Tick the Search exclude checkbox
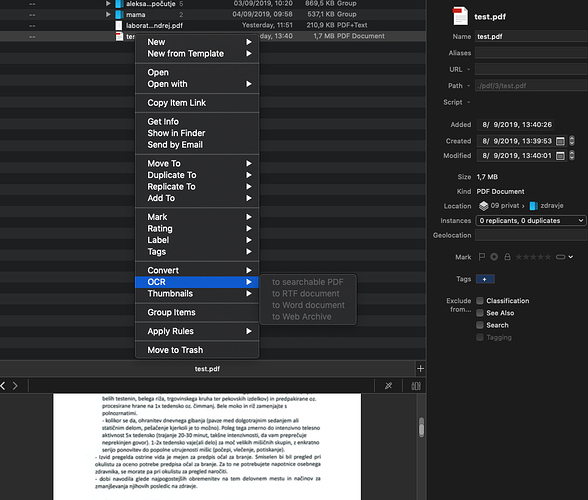This screenshot has width=588, height=500. 480,325
